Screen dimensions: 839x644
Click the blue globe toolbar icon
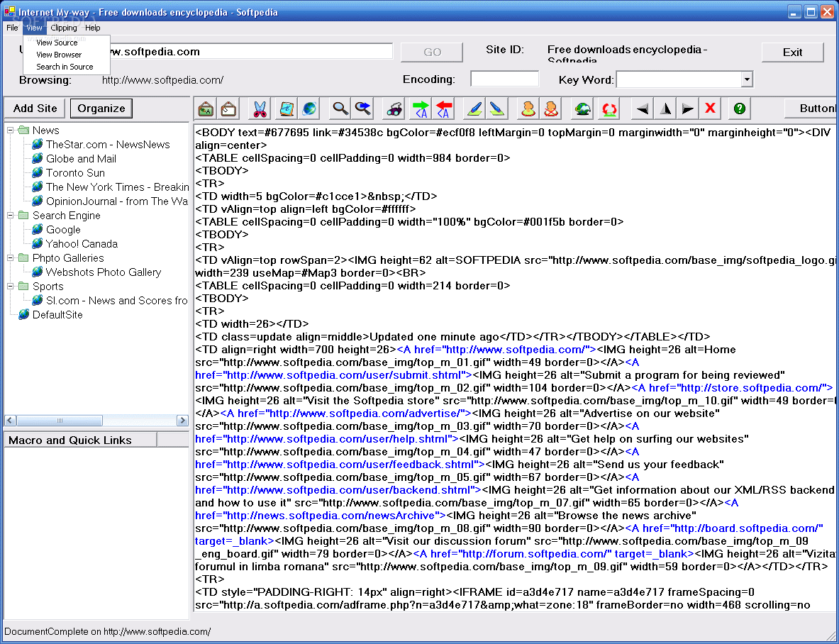tap(309, 109)
